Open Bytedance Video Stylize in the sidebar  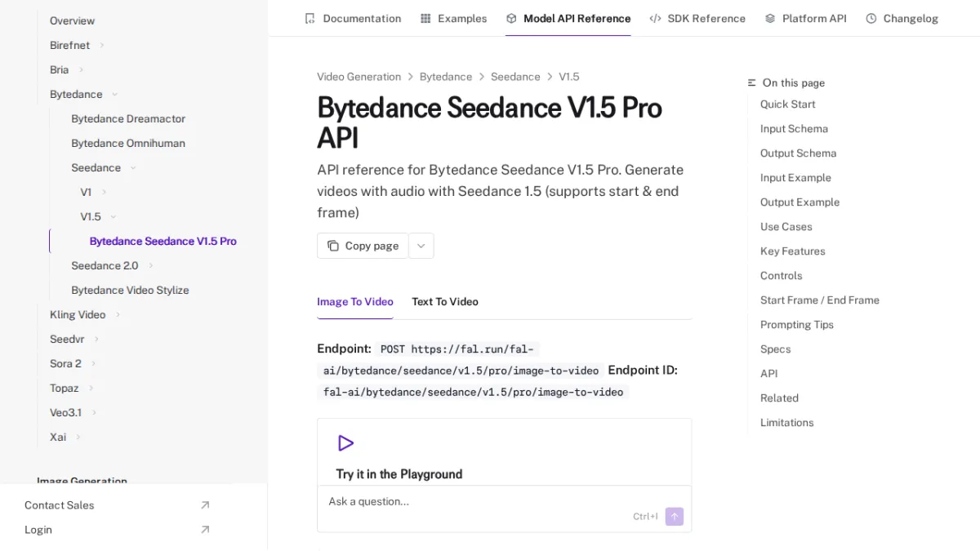130,290
